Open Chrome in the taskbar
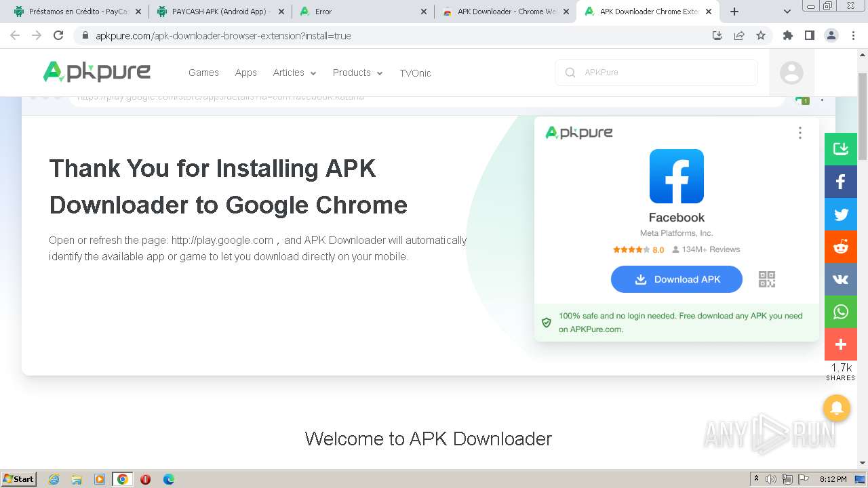 122,479
